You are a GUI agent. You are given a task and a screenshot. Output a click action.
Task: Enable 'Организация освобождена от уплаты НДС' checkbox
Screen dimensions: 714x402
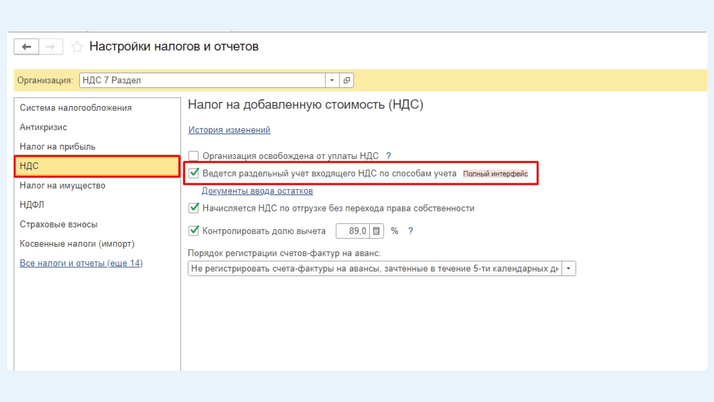tap(194, 156)
